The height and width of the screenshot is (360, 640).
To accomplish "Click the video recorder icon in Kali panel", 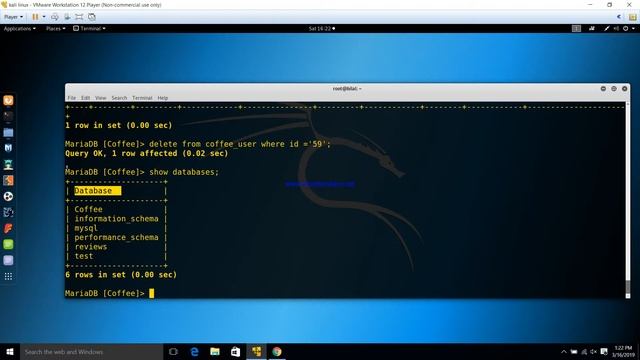I will [591, 29].
